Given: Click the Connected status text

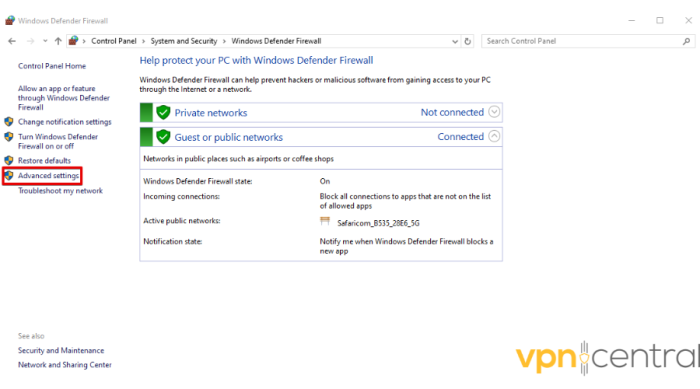Looking at the screenshot, I should pyautogui.click(x=461, y=137).
